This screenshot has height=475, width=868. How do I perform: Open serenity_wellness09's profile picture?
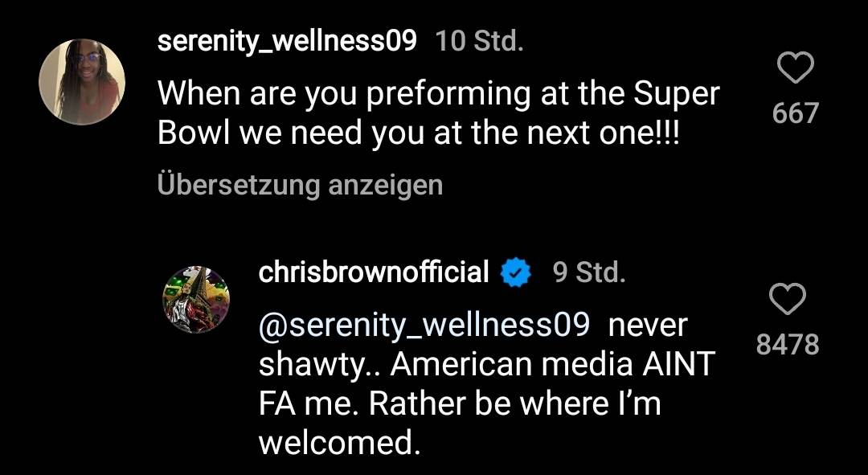tap(82, 82)
